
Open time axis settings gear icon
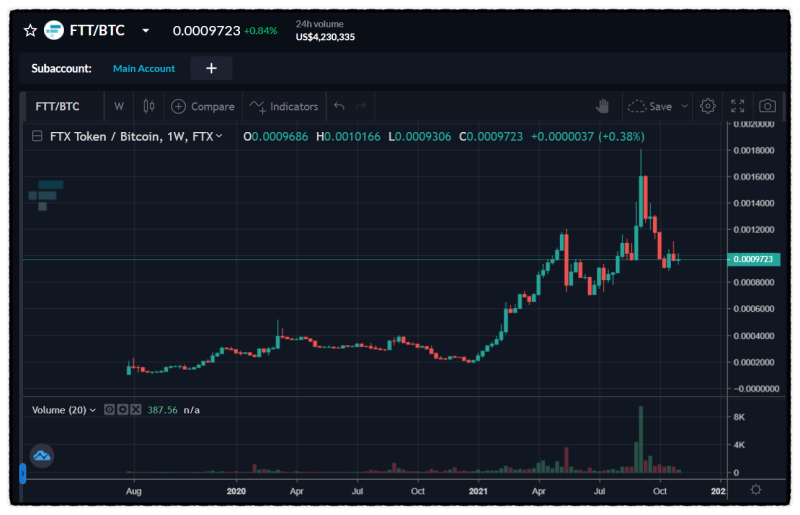756,490
